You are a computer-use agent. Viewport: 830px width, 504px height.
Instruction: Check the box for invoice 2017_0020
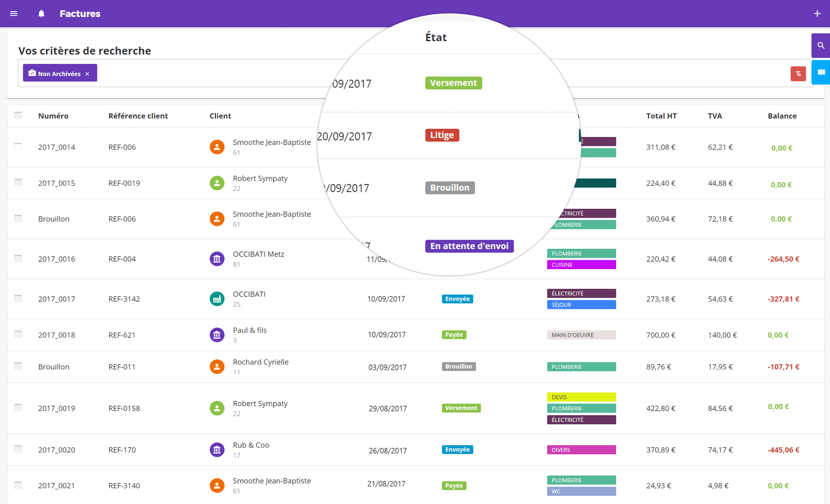pyautogui.click(x=18, y=449)
